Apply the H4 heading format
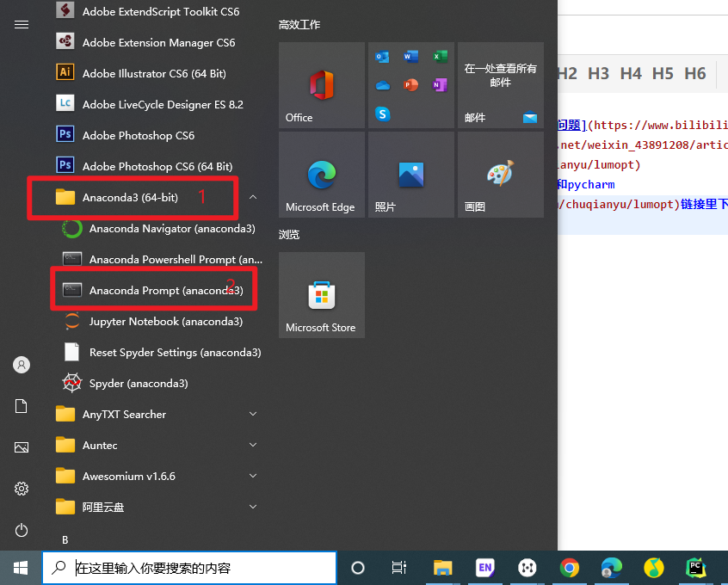 point(630,74)
